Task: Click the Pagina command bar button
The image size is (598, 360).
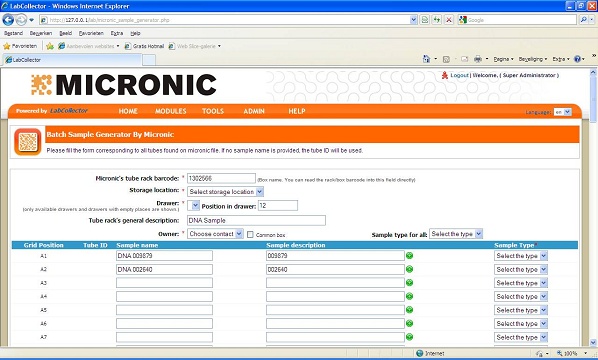Action: [503, 59]
